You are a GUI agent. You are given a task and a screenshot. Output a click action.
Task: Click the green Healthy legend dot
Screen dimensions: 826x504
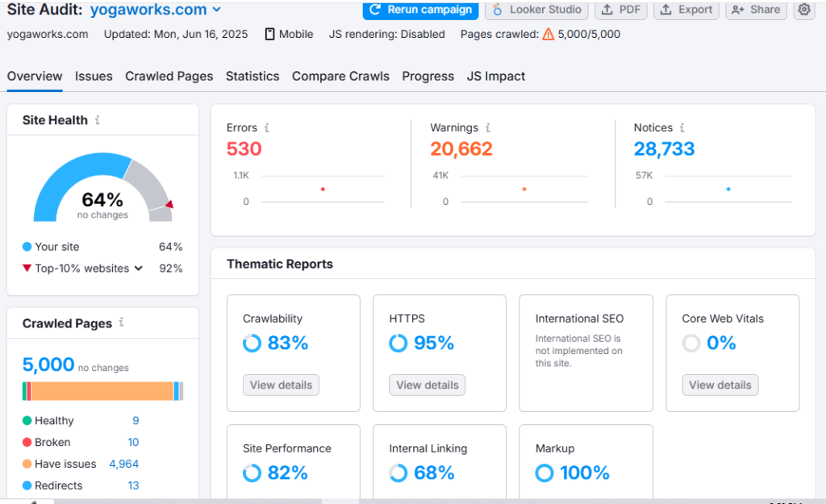click(x=27, y=420)
